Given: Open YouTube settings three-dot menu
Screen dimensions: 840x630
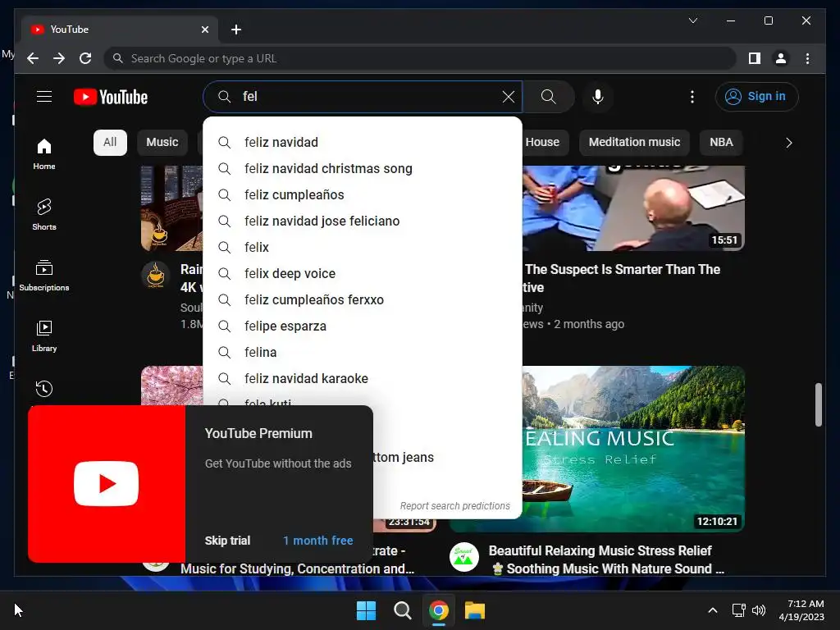Looking at the screenshot, I should pyautogui.click(x=692, y=97).
